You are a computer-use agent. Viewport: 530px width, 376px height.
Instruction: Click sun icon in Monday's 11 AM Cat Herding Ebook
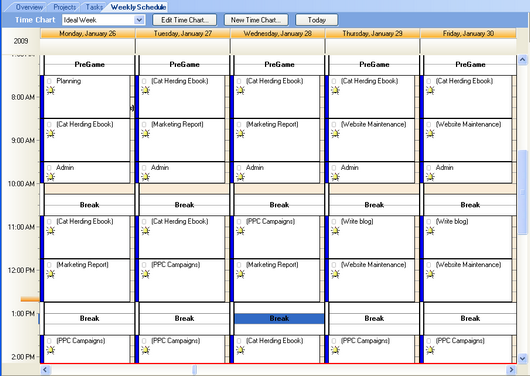tap(51, 231)
